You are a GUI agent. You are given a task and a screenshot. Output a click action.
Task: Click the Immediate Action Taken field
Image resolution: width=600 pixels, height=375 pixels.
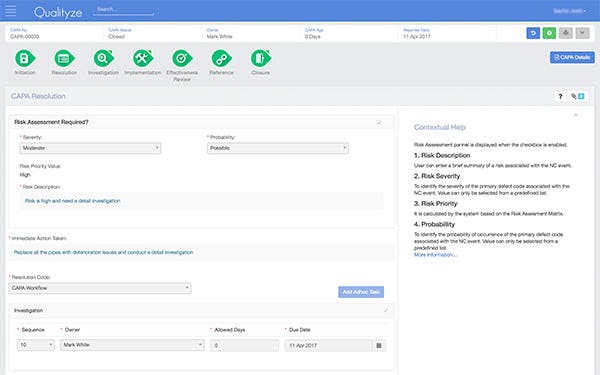202,253
